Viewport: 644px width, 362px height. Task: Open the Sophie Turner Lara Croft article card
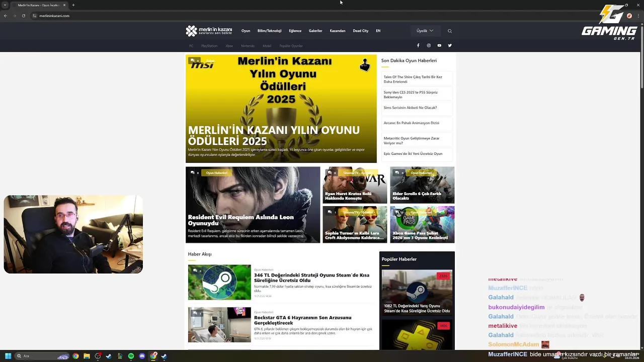[x=355, y=224]
